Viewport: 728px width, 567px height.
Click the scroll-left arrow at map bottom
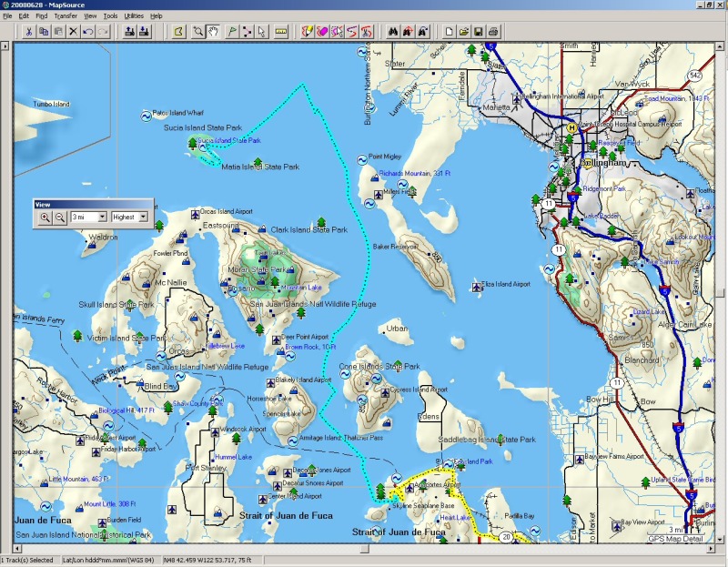pos(17,549)
